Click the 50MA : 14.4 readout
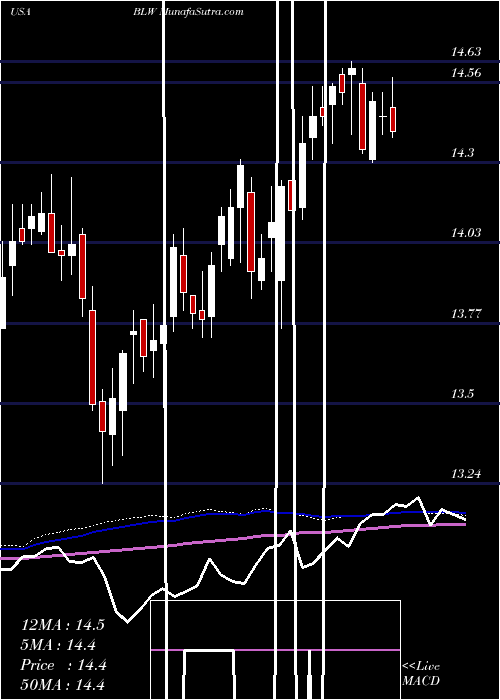This screenshot has width=500, height=700. tap(63, 685)
